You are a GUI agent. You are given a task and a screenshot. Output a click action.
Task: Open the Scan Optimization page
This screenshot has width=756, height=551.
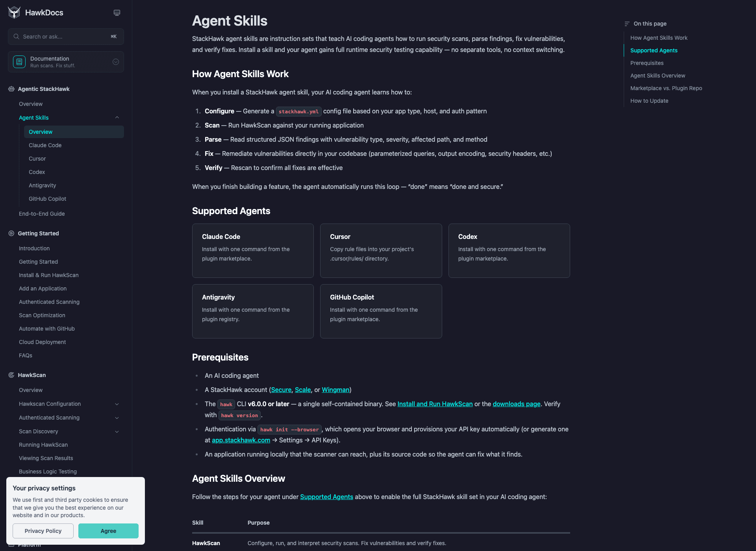click(42, 315)
